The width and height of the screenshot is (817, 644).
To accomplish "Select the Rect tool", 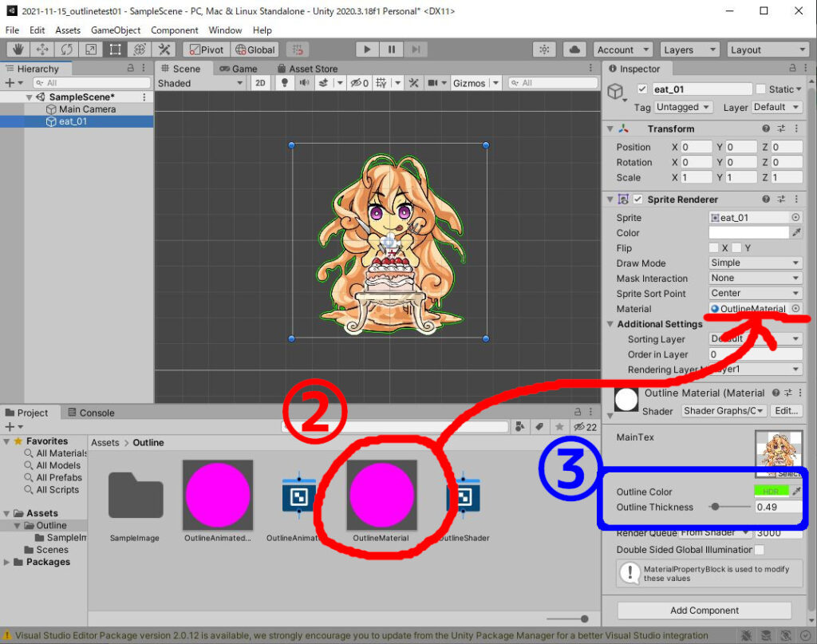I will (115, 49).
